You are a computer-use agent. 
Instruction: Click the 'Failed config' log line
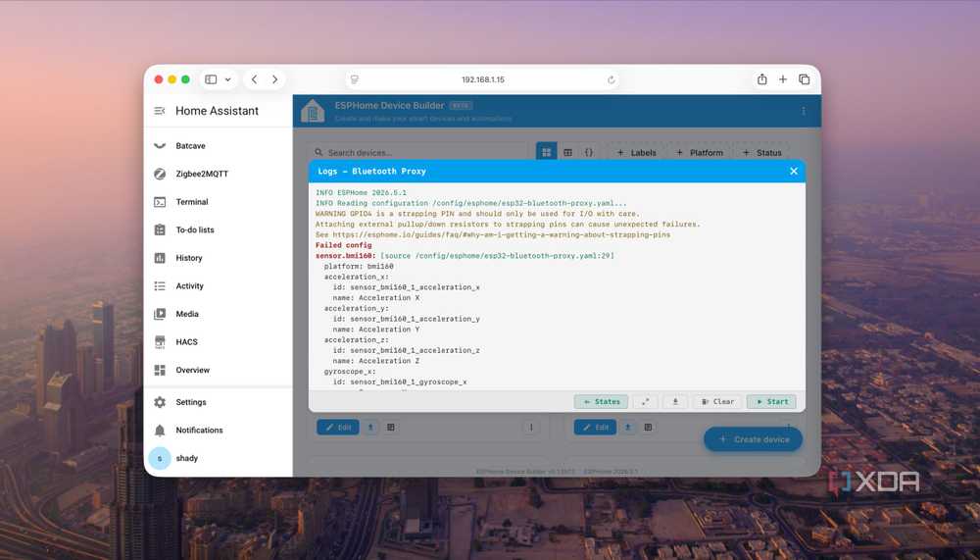(343, 245)
